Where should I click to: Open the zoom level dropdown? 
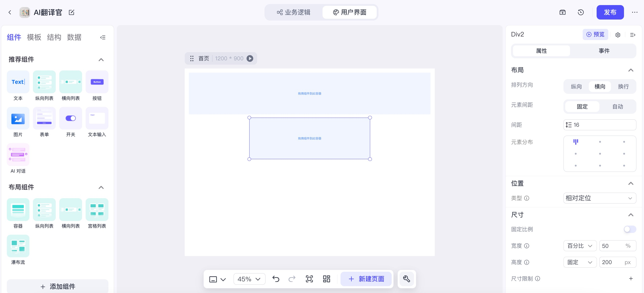coord(249,279)
